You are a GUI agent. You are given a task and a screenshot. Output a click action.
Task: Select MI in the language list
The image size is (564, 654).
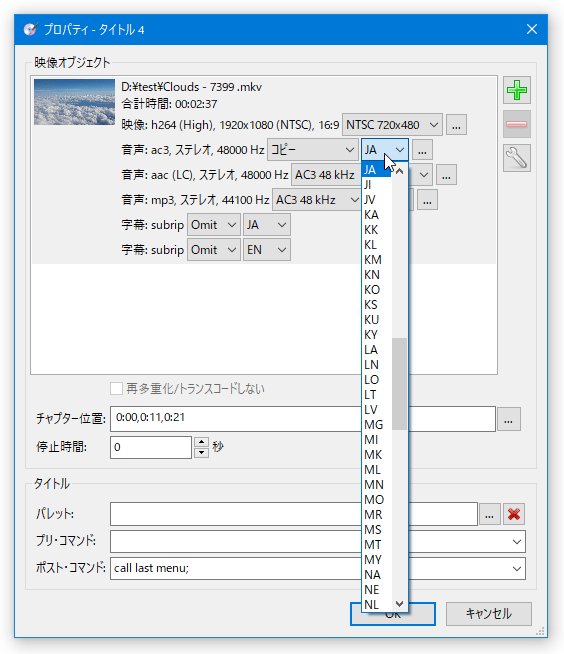click(377, 440)
